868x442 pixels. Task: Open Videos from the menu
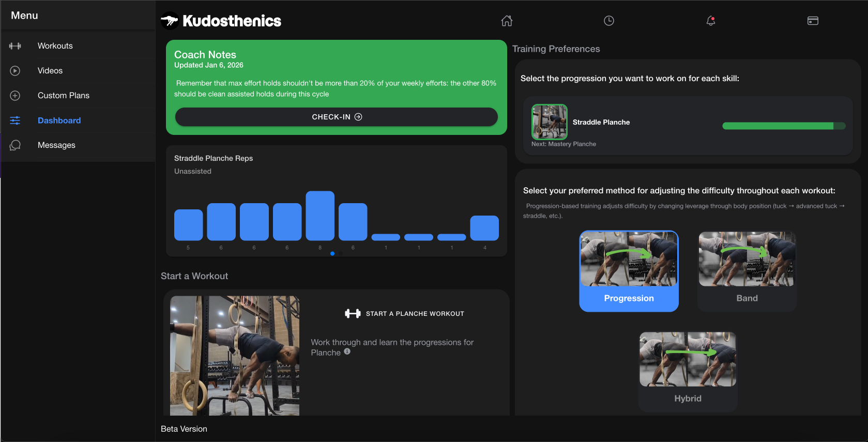pos(78,71)
